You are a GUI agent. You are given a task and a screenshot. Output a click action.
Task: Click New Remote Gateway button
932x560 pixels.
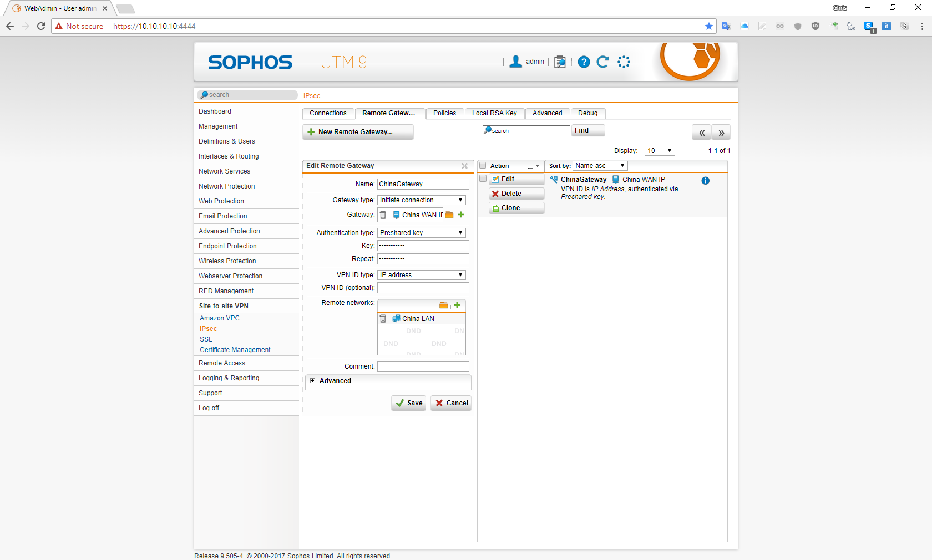pos(358,132)
